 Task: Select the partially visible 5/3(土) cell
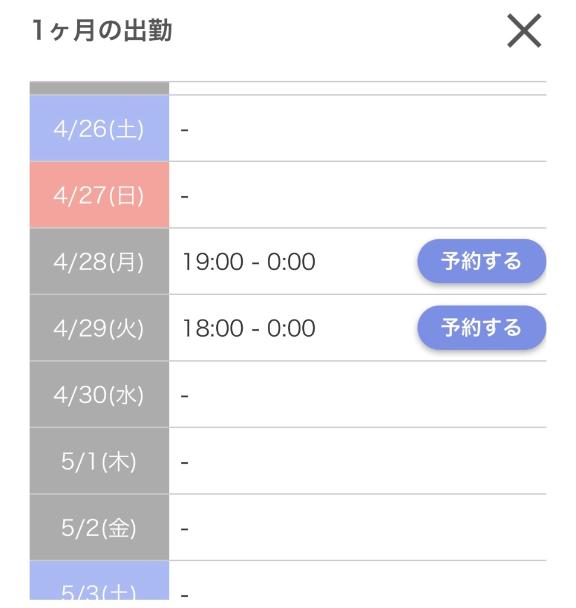[x=99, y=580]
